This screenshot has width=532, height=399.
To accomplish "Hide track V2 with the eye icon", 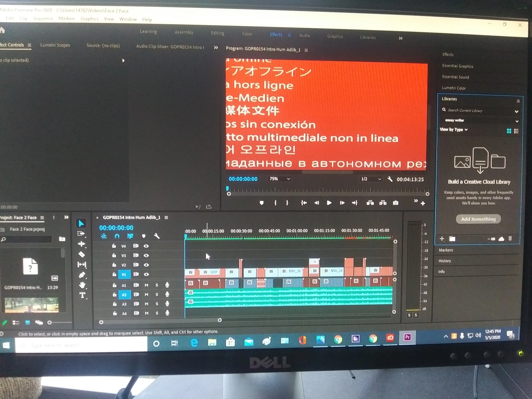I will (x=146, y=265).
